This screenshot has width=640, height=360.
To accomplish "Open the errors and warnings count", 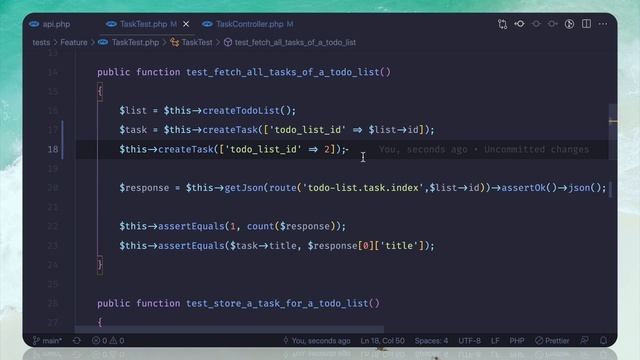I will [108, 340].
